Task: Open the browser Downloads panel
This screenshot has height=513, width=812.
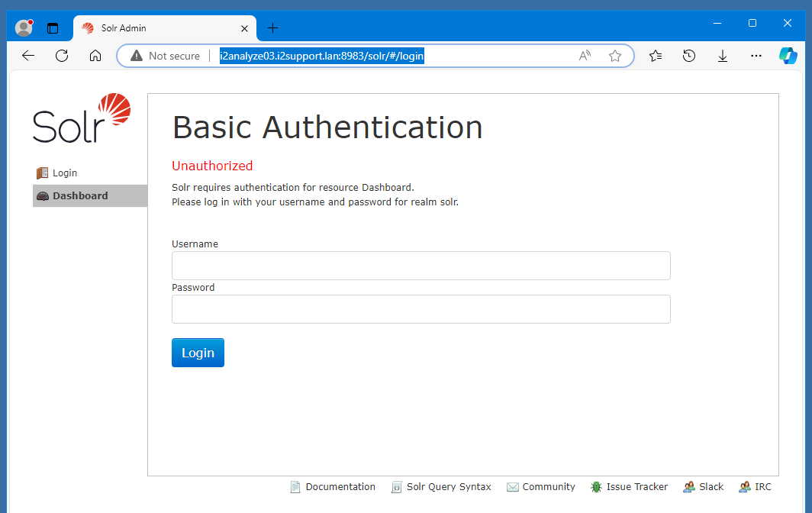Action: 723,56
